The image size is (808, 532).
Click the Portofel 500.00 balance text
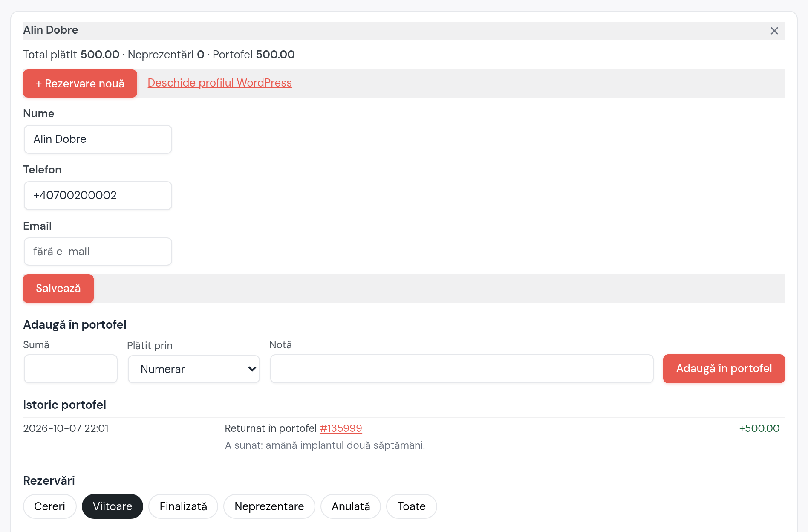(x=254, y=55)
